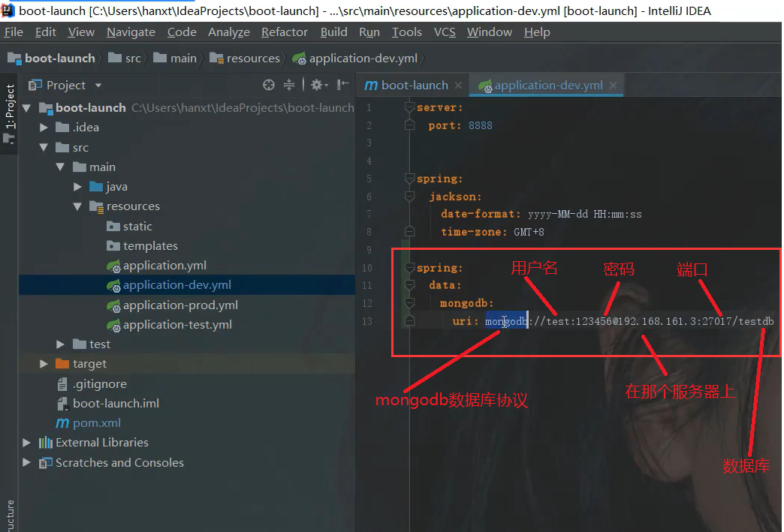The image size is (784, 532).
Task: Open the Window menu
Action: (490, 32)
